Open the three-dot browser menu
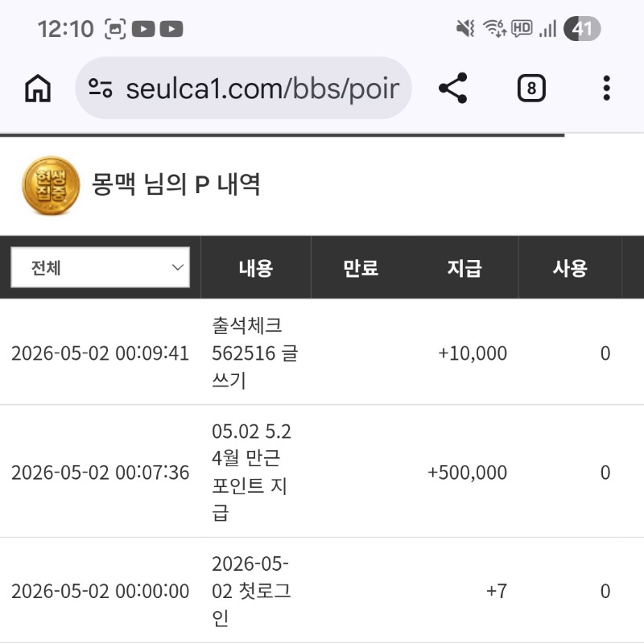The height and width of the screenshot is (644, 644). [x=607, y=88]
